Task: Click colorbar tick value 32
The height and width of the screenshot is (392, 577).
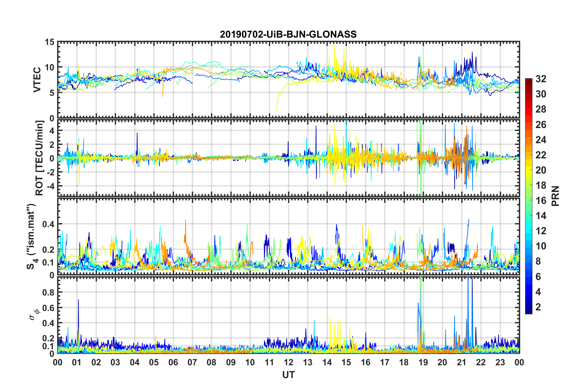Action: (x=541, y=79)
